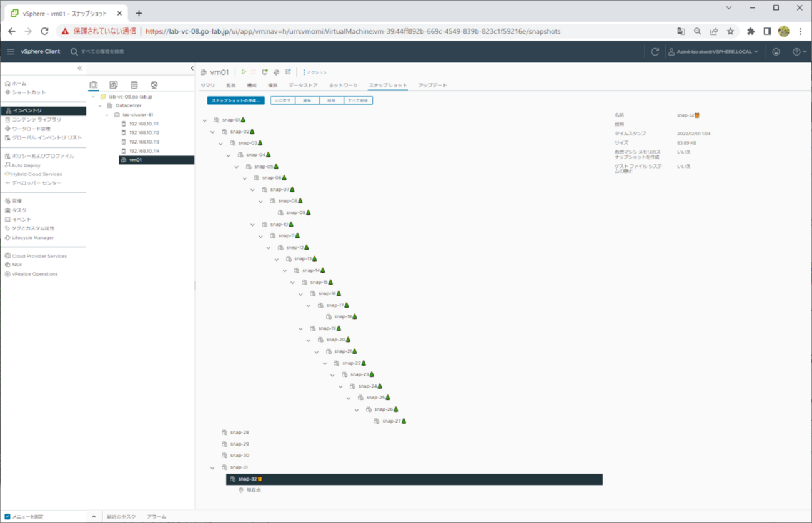Click the すべて削除 button
Image resolution: width=812 pixels, height=523 pixels.
(x=358, y=100)
